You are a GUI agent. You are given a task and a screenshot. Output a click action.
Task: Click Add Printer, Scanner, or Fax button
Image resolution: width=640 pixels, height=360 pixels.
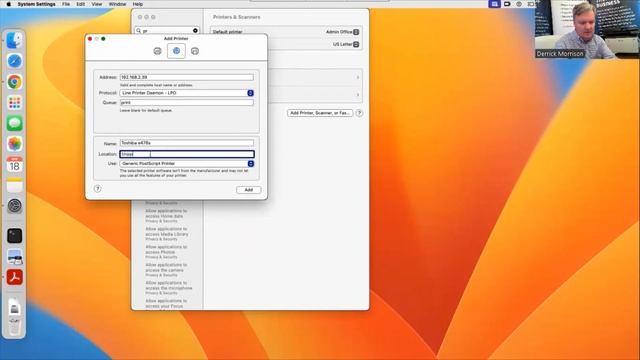pos(320,113)
